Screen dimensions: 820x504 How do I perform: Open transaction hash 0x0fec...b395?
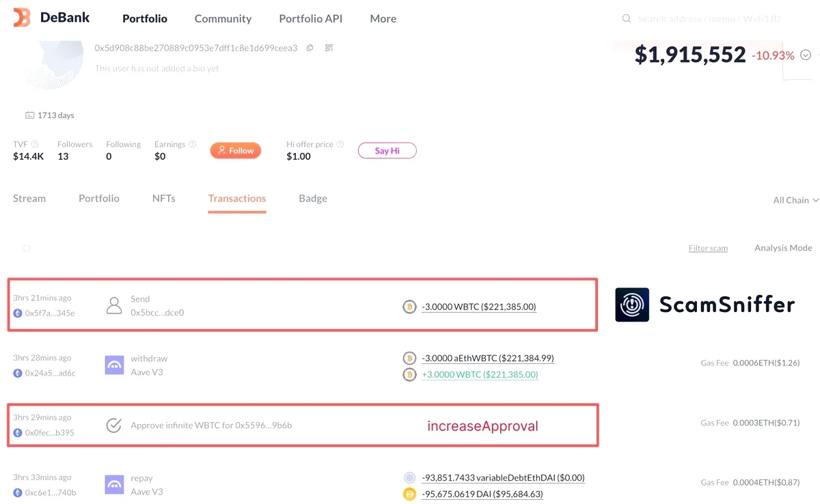(50, 432)
